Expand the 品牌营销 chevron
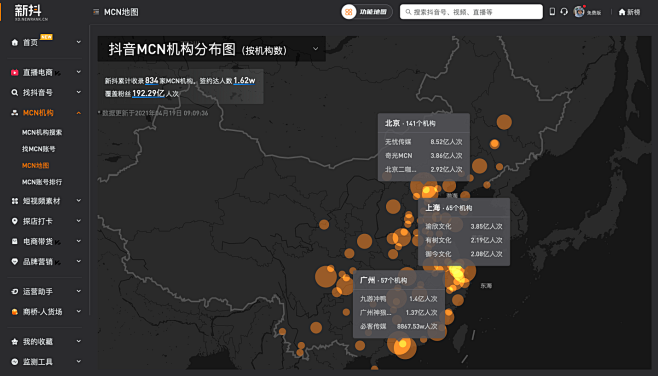Screen dimensions: 658x376 (x=78, y=261)
